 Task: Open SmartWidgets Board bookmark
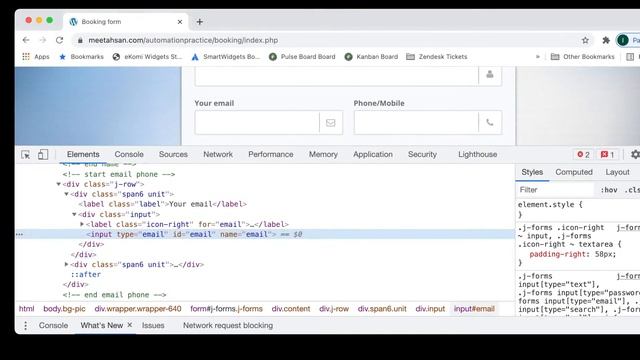pos(226,57)
